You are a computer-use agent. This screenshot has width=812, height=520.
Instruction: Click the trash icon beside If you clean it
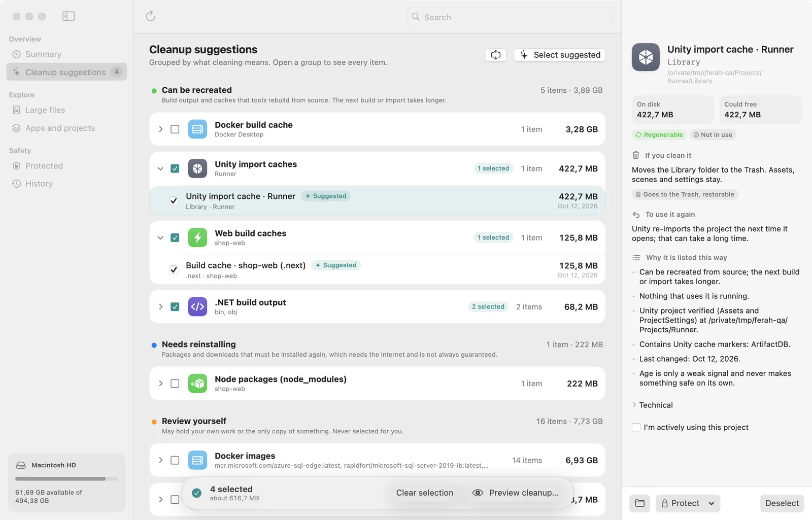tap(636, 155)
